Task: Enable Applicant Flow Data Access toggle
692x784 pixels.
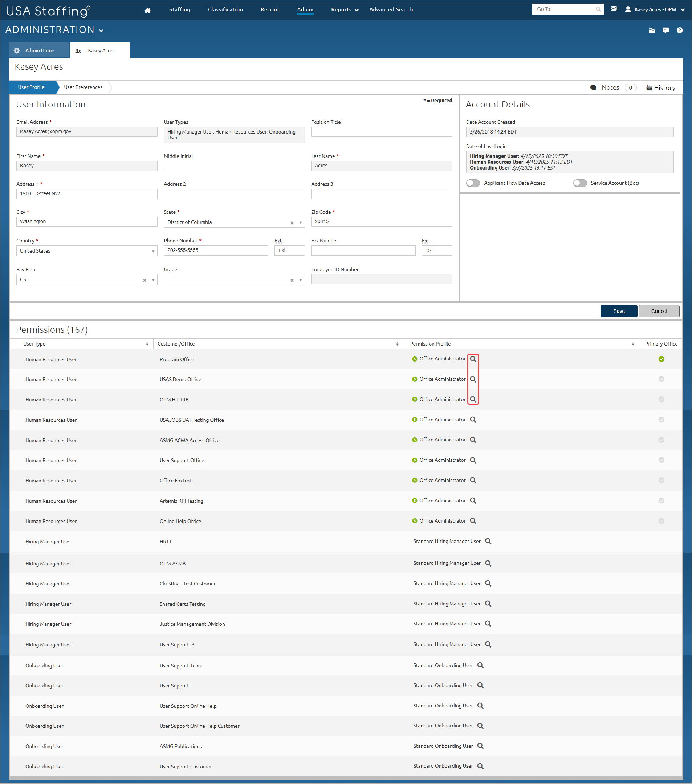Action: coord(473,183)
